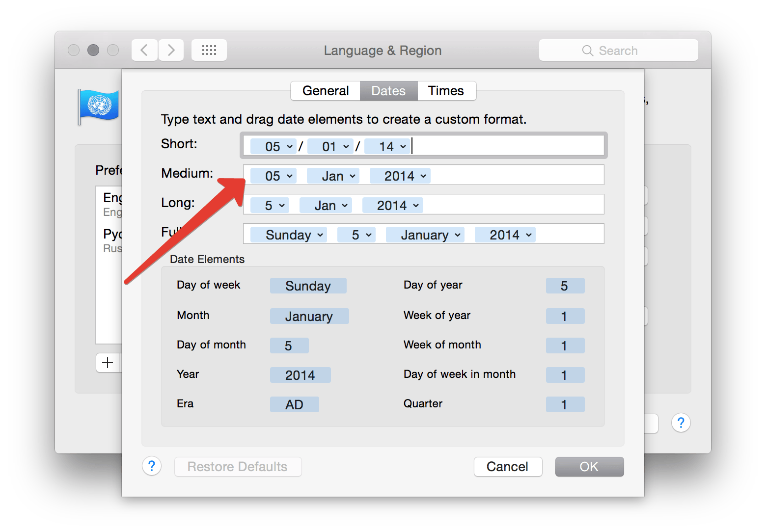Click the Restore Defaults button
Viewport: 766px width, 532px height.
238,466
